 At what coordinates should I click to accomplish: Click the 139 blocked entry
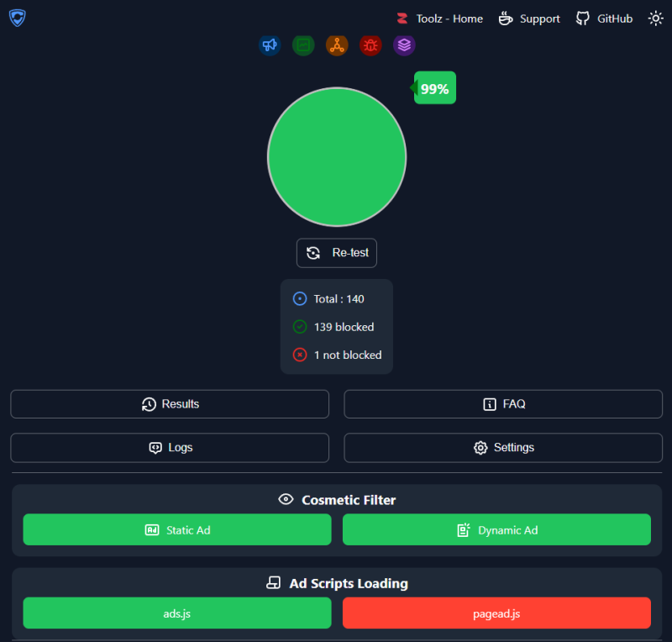[333, 327]
